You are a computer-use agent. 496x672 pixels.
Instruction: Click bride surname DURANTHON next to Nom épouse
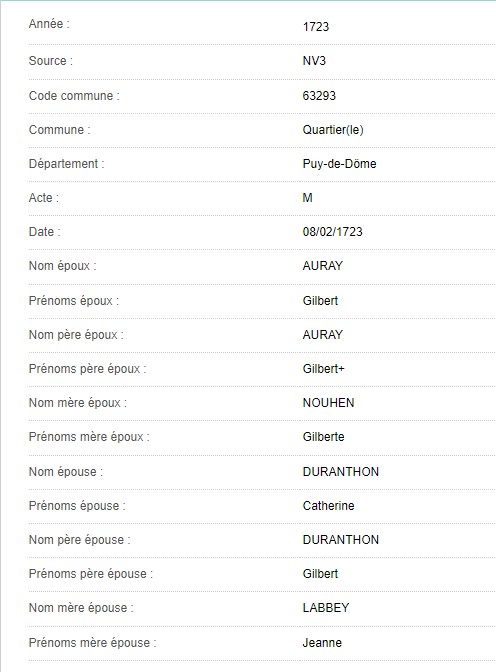(341, 472)
